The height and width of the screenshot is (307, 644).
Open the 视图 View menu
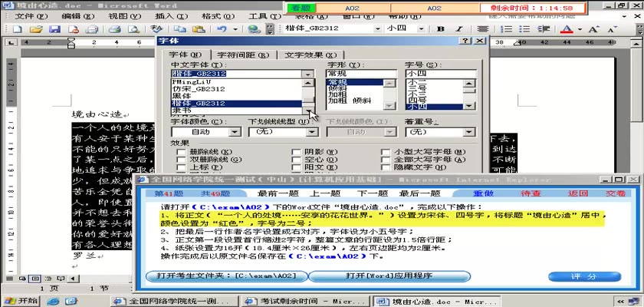[124, 16]
